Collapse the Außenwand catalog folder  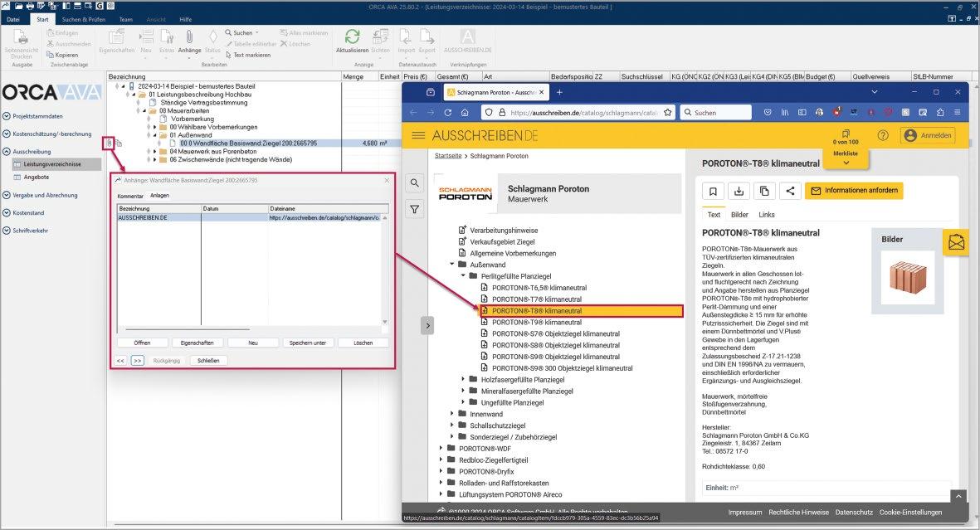pos(452,265)
